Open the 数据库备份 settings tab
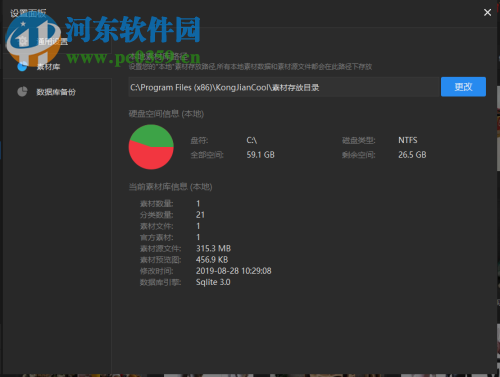This screenshot has height=377, width=500. pos(57,92)
